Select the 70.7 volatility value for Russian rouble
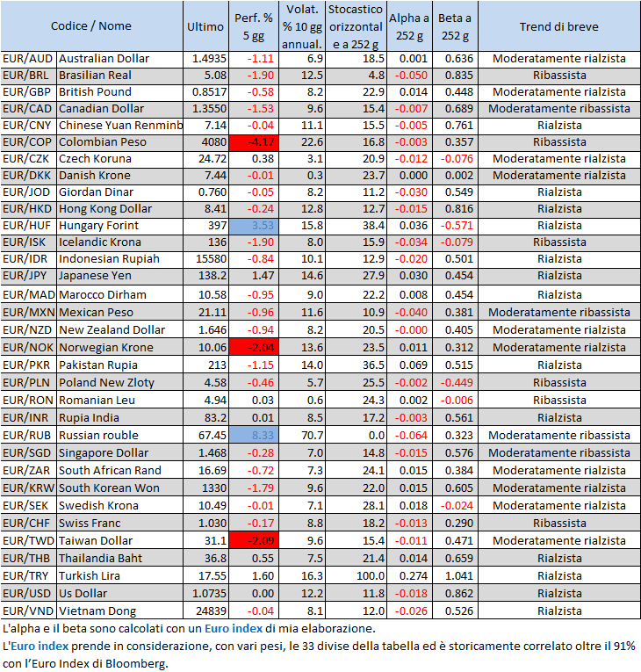The image size is (641, 672). click(x=302, y=436)
